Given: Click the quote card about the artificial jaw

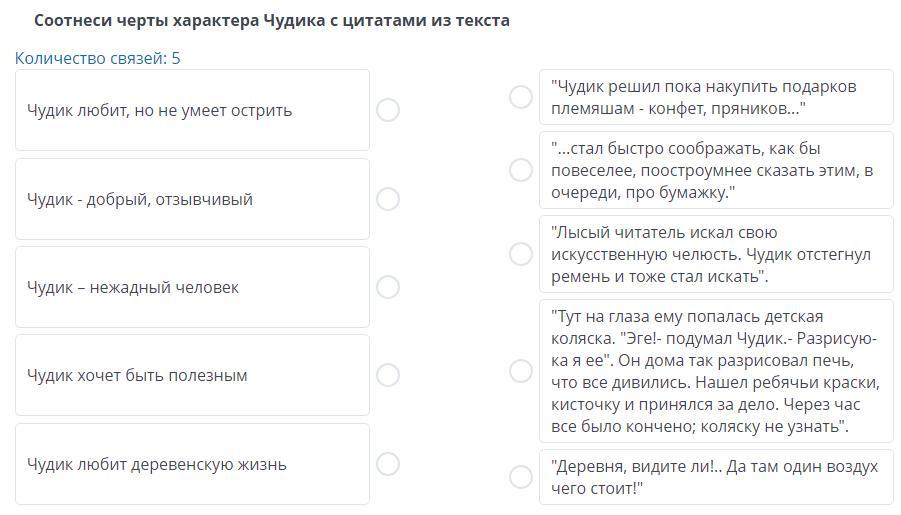Looking at the screenshot, I should point(715,254).
